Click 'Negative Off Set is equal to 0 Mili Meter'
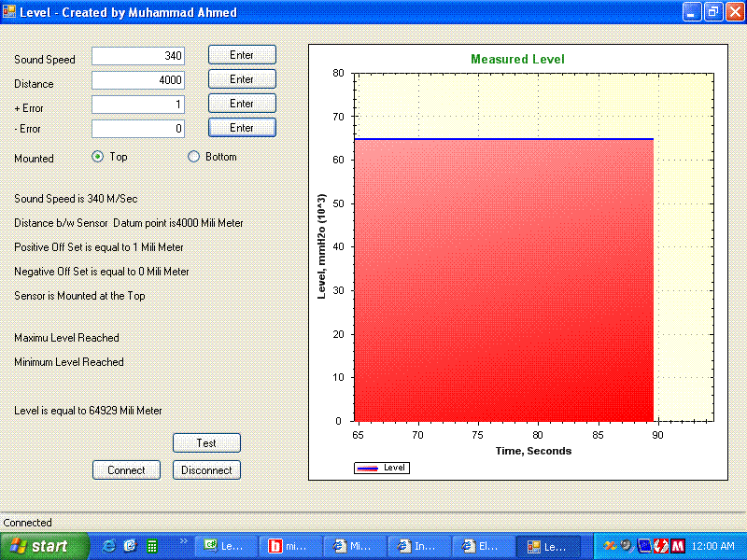Screen dimensions: 747x560 [x=102, y=272]
